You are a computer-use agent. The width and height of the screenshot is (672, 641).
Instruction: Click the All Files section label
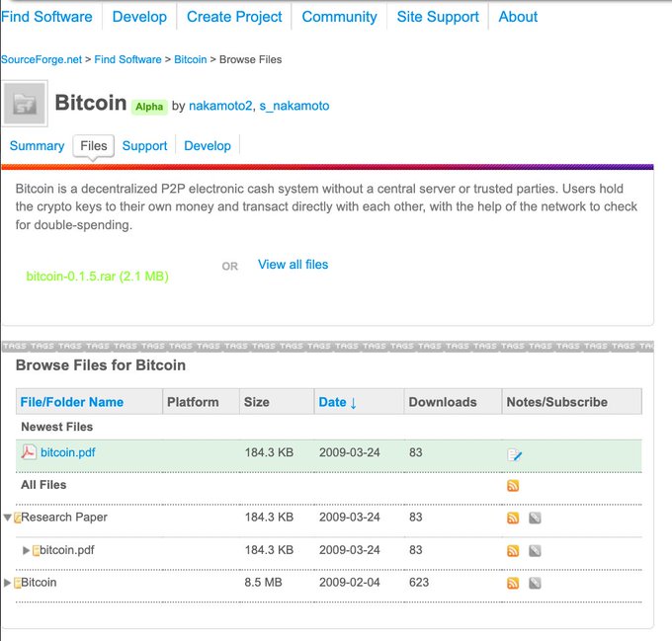[x=43, y=485]
